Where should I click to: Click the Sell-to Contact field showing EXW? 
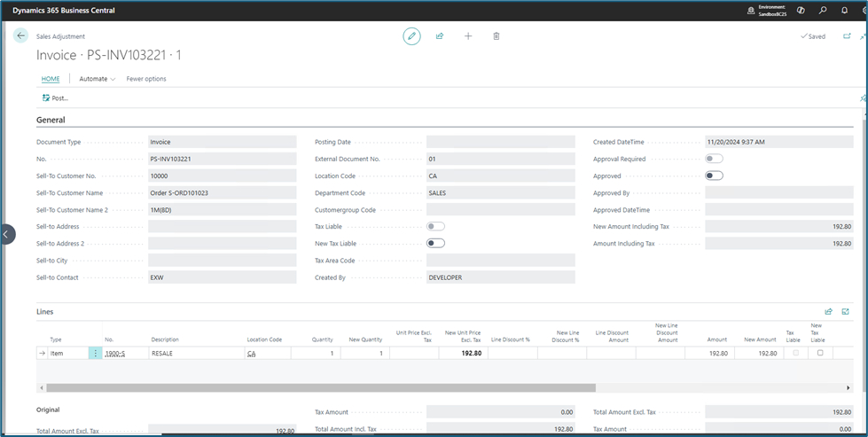tap(223, 277)
